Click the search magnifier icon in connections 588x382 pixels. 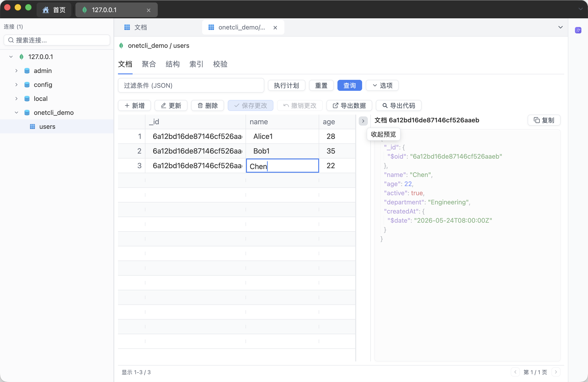pos(11,40)
